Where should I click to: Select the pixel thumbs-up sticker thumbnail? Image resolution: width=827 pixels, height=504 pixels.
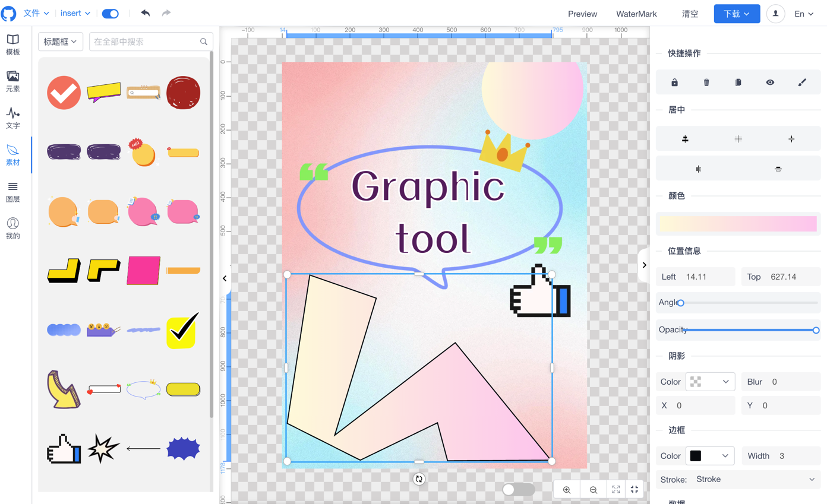pyautogui.click(x=64, y=448)
